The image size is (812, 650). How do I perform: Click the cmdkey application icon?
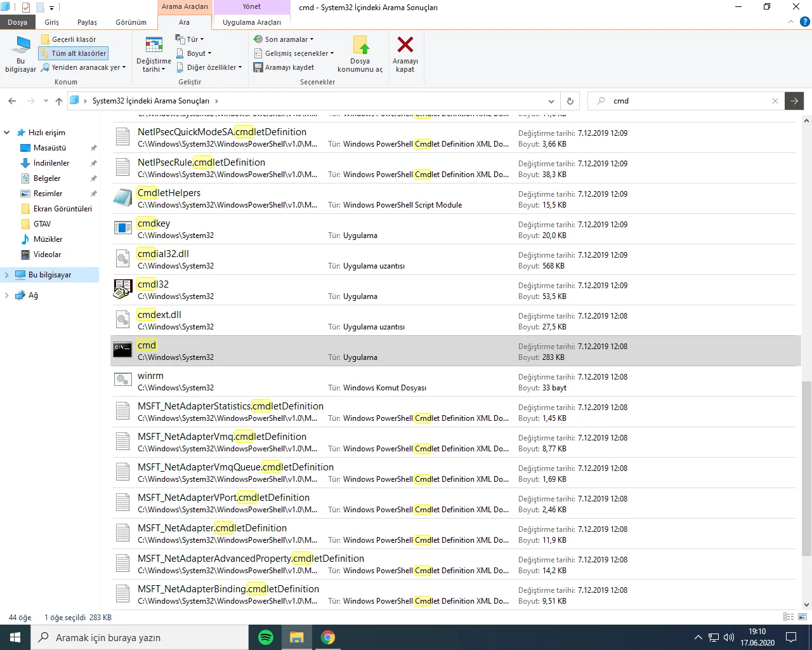[122, 228]
